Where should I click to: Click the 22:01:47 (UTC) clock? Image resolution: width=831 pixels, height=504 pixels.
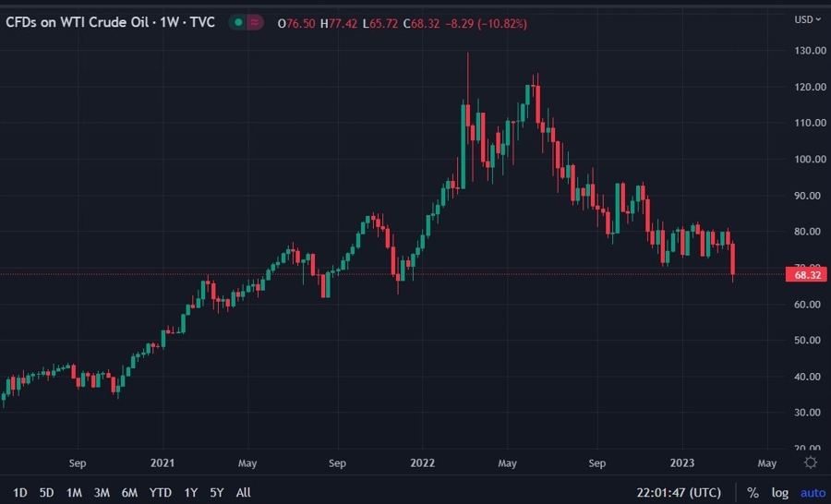click(x=679, y=493)
